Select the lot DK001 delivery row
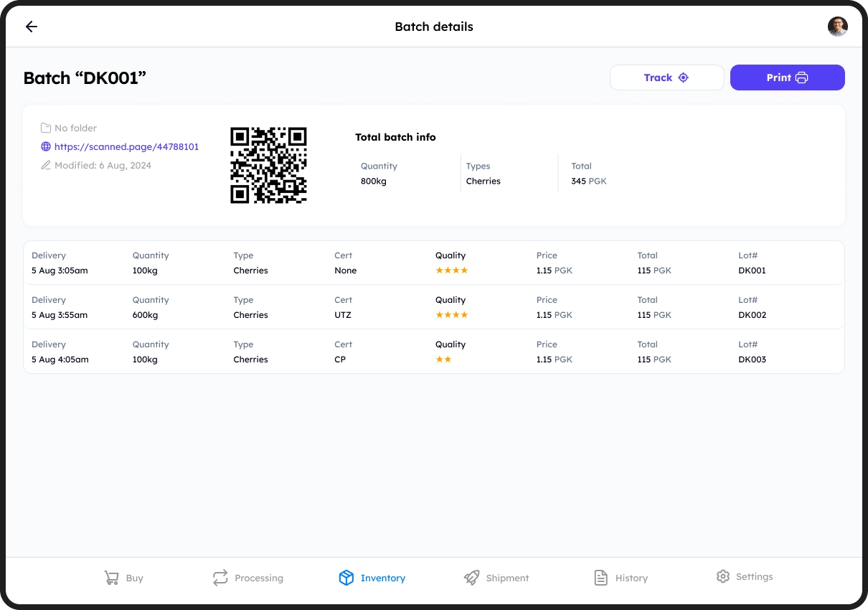Viewport: 868px width, 610px height. (x=434, y=263)
